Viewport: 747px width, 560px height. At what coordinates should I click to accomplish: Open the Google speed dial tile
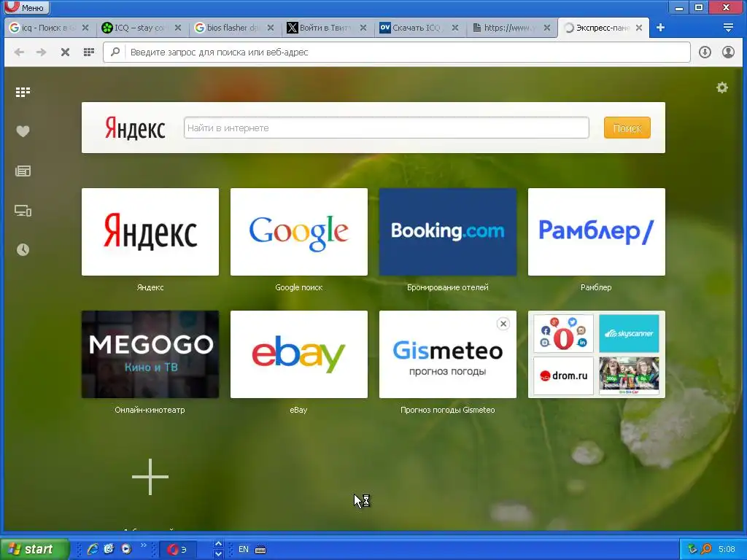coord(298,231)
